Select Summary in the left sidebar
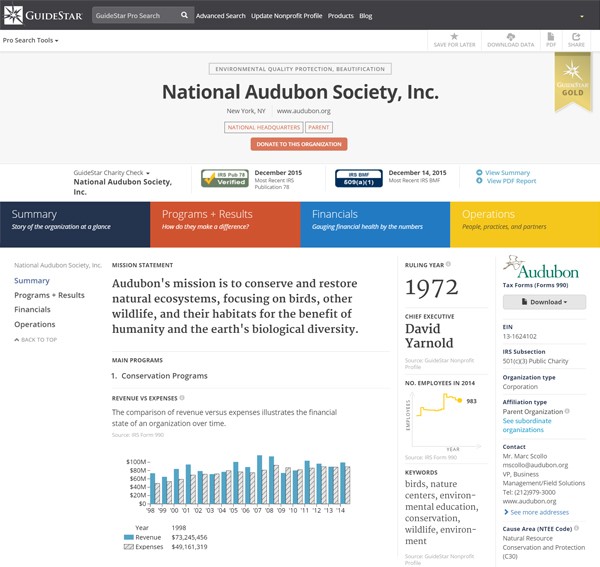 (32, 280)
